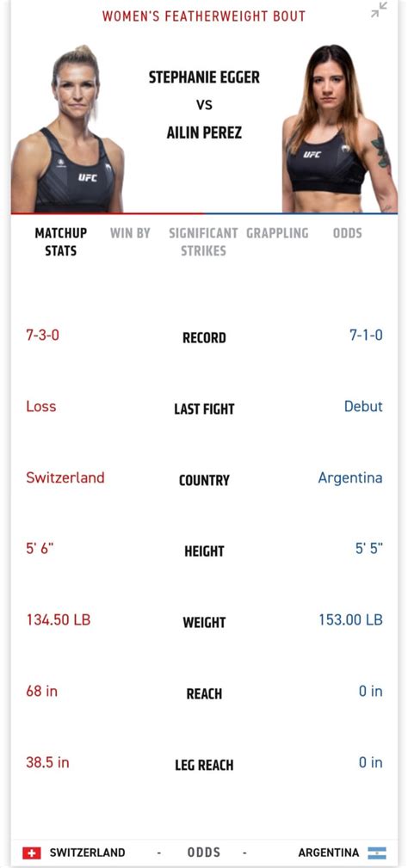Click the Argentina flag icon

coord(377,853)
